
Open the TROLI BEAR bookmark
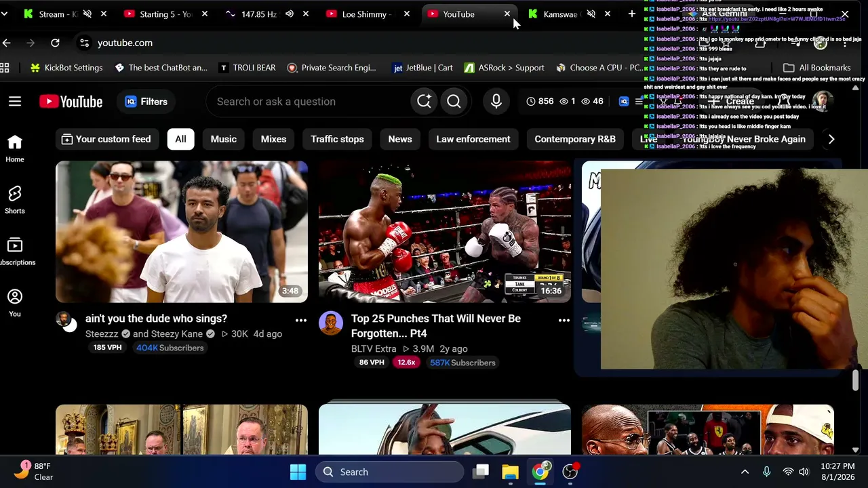248,68
